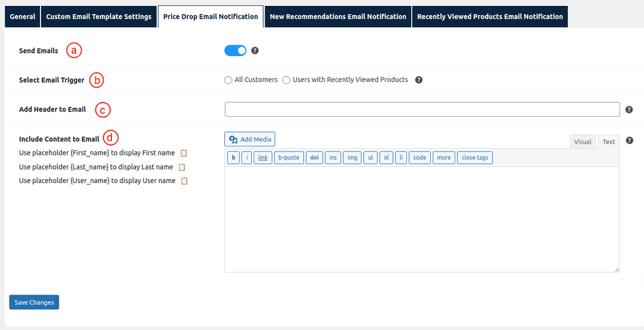644x330 pixels.
Task: Copy the {Last_name} placeholder via clipboard icon
Action: tap(182, 168)
